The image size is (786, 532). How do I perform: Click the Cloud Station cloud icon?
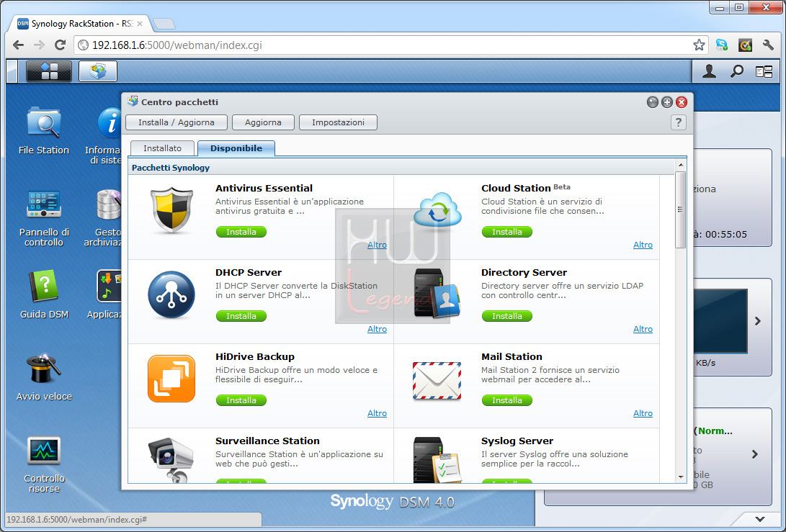437,210
